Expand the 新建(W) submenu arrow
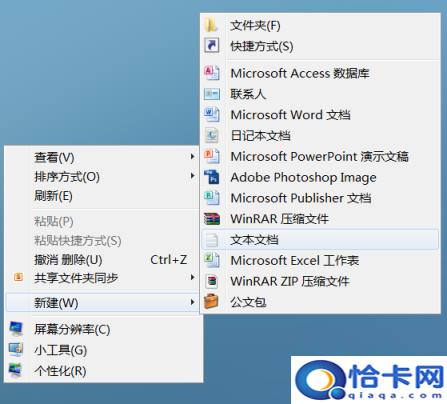 [x=192, y=302]
